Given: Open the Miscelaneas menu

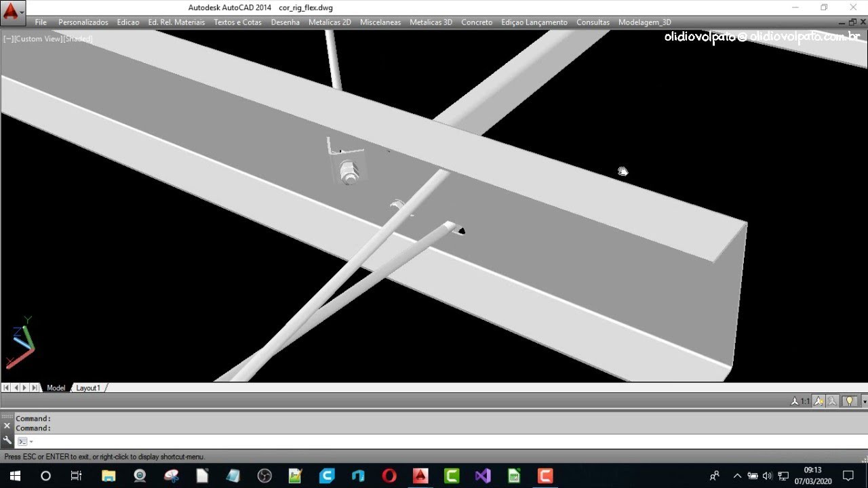Looking at the screenshot, I should [380, 22].
